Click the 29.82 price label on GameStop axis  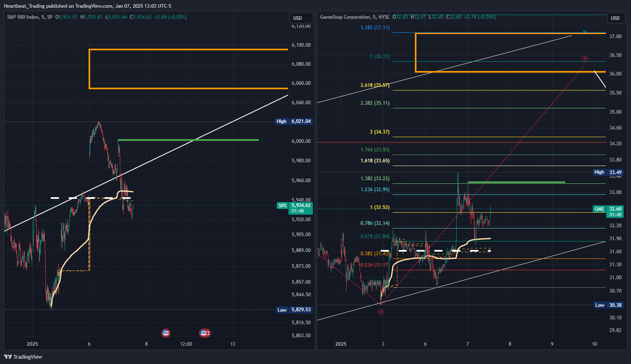point(616,330)
